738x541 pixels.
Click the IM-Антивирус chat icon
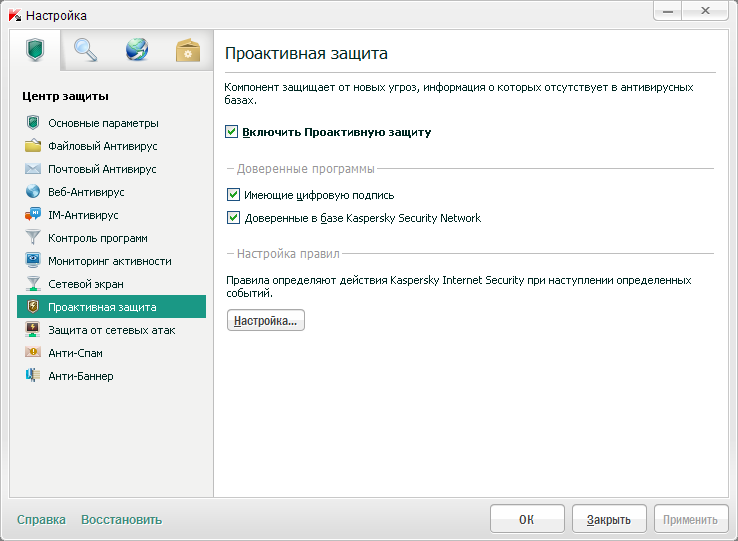[x=33, y=215]
